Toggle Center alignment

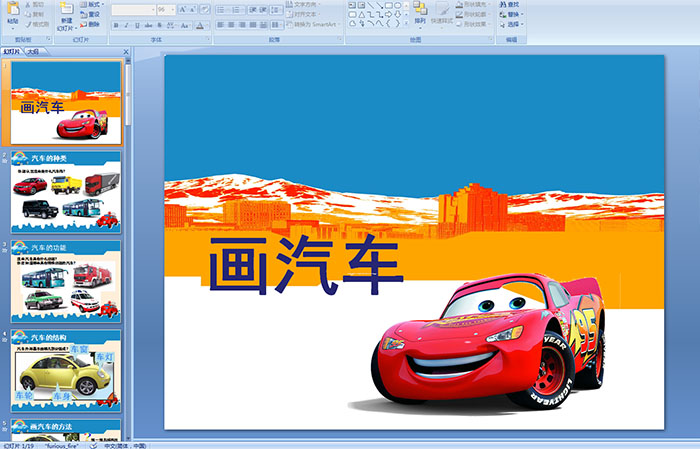[x=231, y=25]
